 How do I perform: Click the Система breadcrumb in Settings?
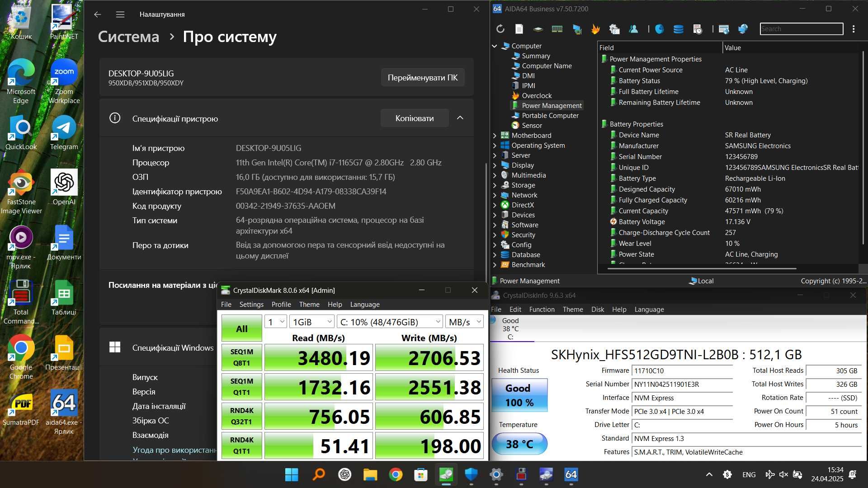128,37
